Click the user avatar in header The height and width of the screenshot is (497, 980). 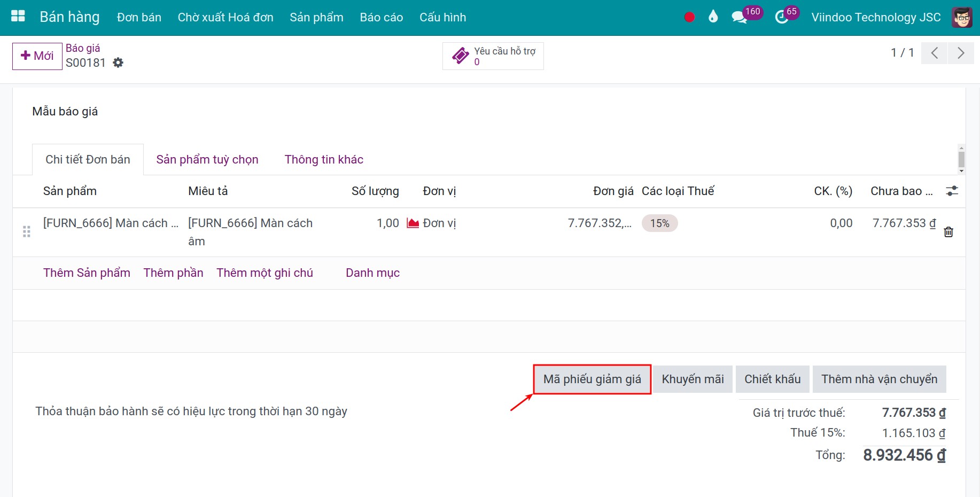click(962, 17)
